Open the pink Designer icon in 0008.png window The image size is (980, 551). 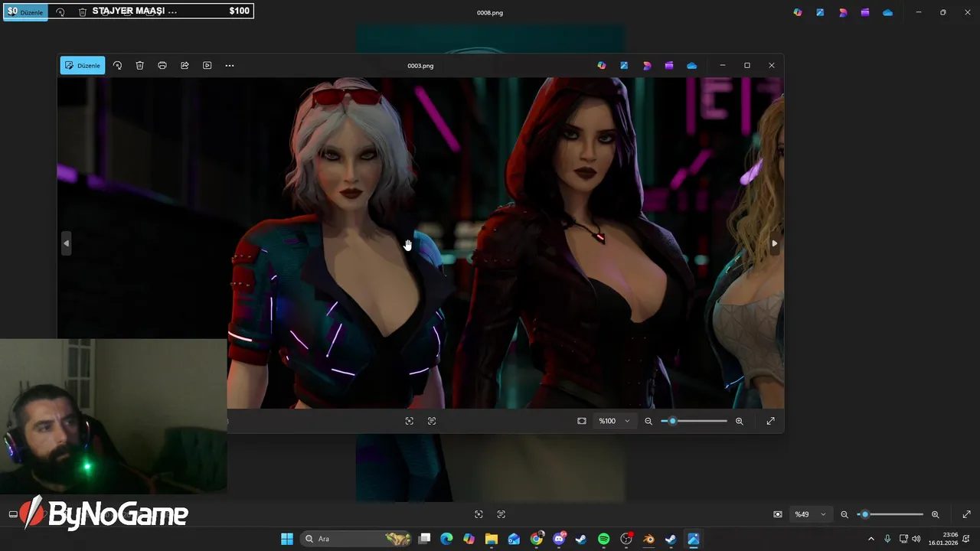[843, 12]
